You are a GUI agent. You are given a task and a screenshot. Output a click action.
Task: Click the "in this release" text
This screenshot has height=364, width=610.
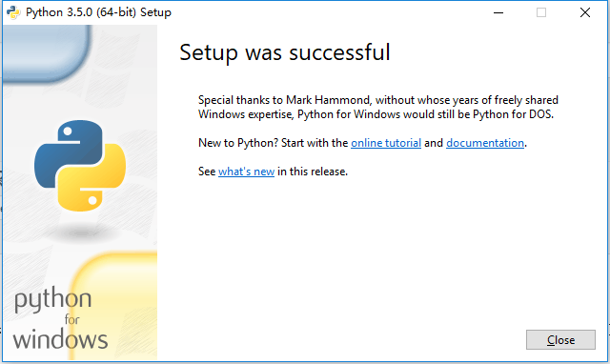pos(313,172)
